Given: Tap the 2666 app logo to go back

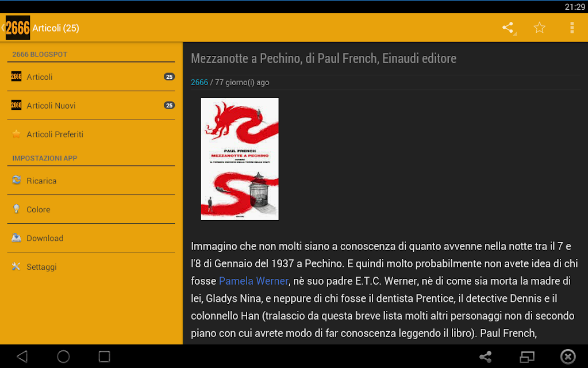Looking at the screenshot, I should point(18,28).
